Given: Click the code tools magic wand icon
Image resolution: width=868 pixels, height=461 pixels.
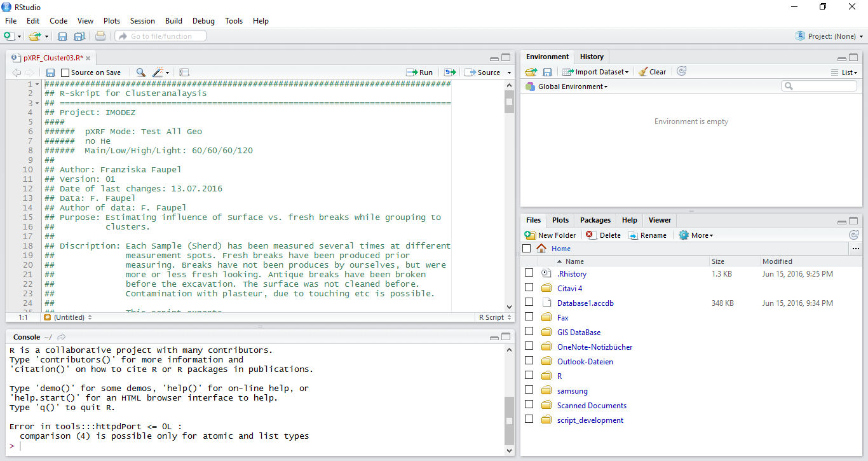Looking at the screenshot, I should [158, 72].
